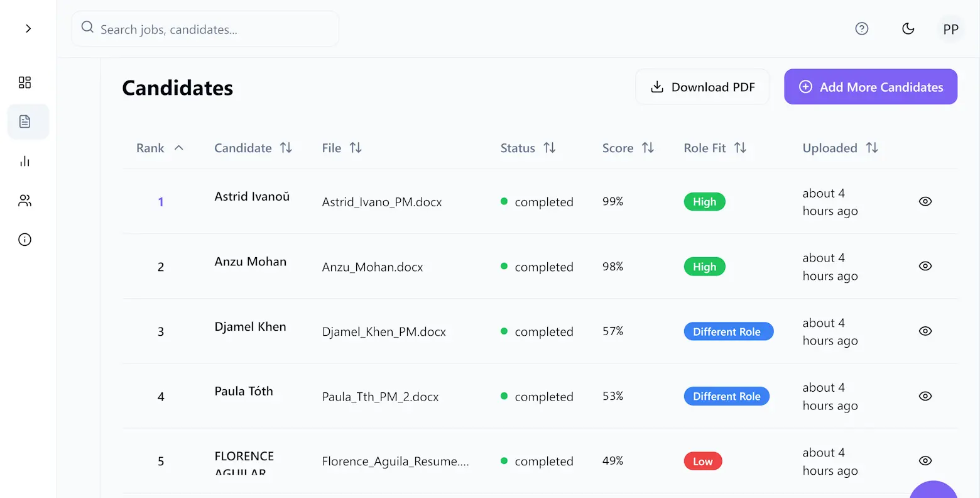This screenshot has height=498, width=980.
Task: Select candidate name Anzu Mohan
Action: pyautogui.click(x=250, y=262)
